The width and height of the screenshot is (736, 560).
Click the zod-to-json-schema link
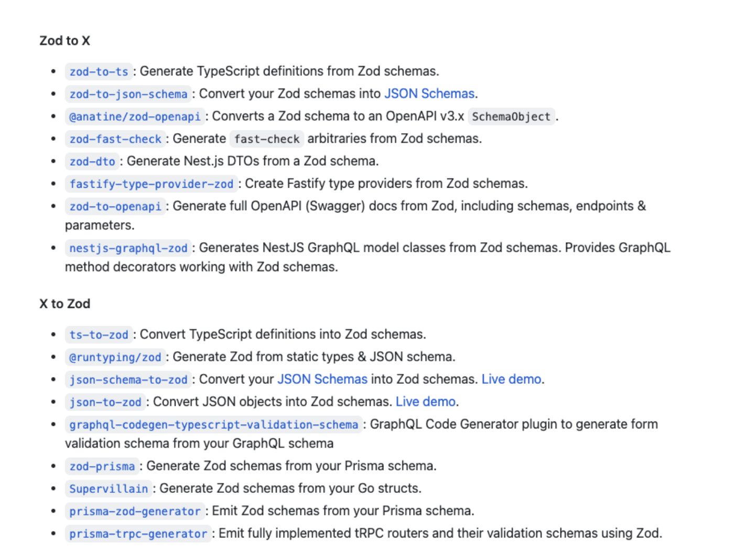pos(128,94)
